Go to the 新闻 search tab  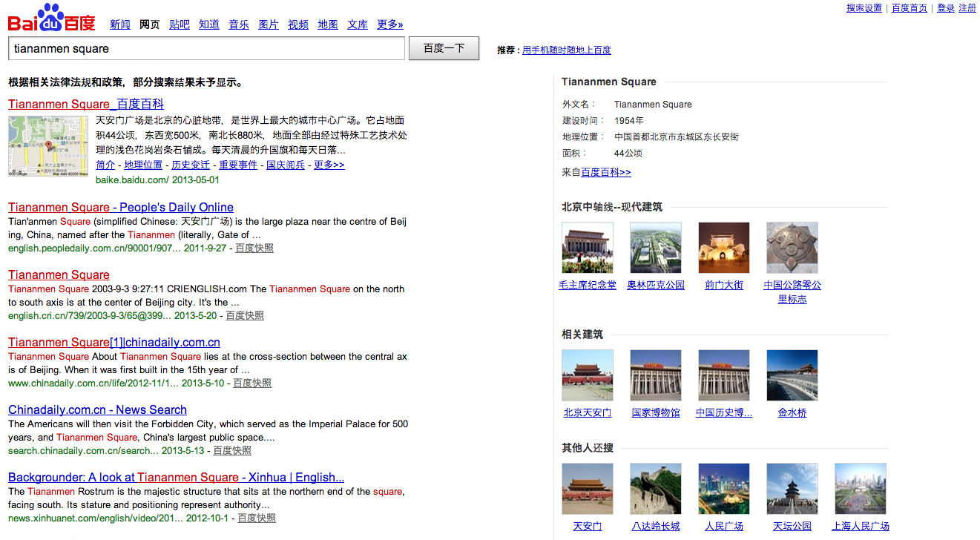point(120,24)
